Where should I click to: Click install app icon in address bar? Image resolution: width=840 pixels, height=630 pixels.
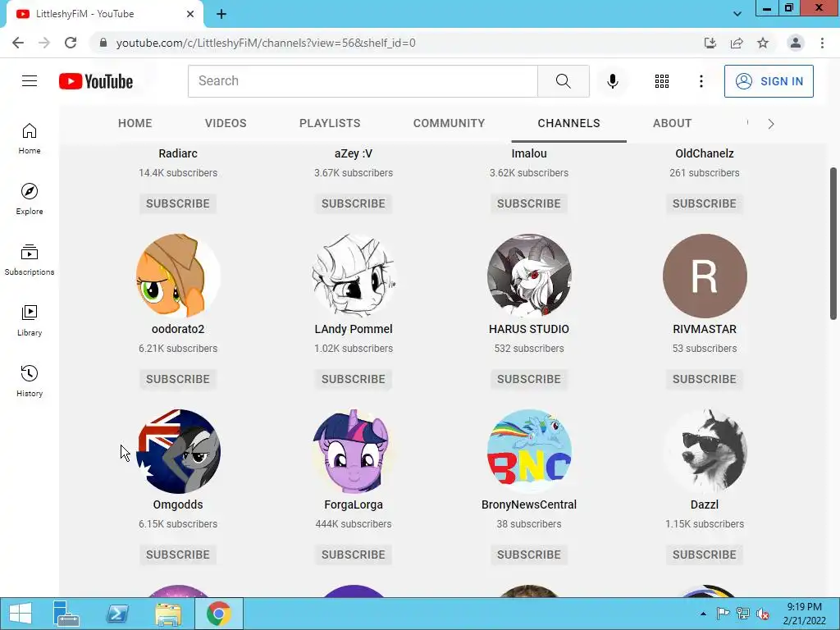710,43
